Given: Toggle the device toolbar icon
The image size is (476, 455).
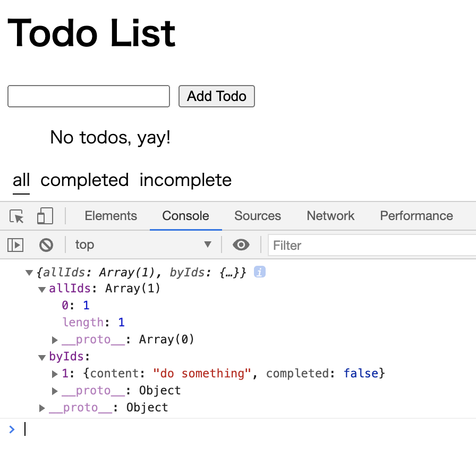Looking at the screenshot, I should tap(45, 216).
